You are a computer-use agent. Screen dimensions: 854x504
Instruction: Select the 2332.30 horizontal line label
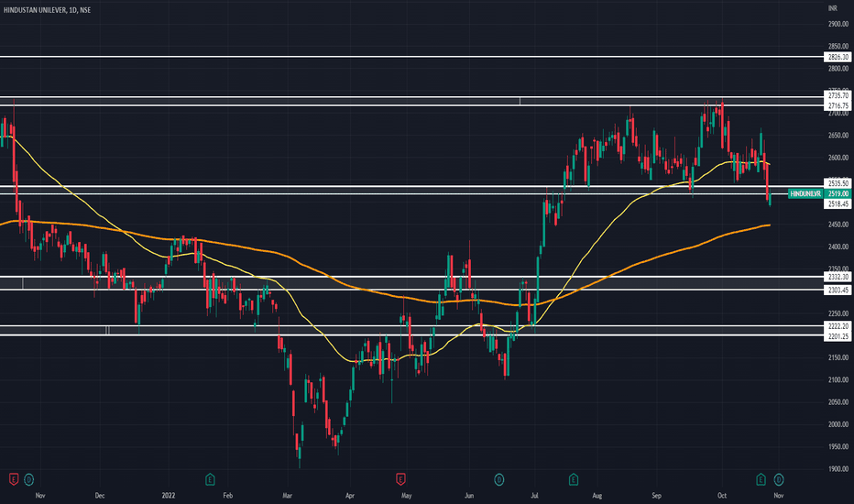pyautogui.click(x=838, y=278)
